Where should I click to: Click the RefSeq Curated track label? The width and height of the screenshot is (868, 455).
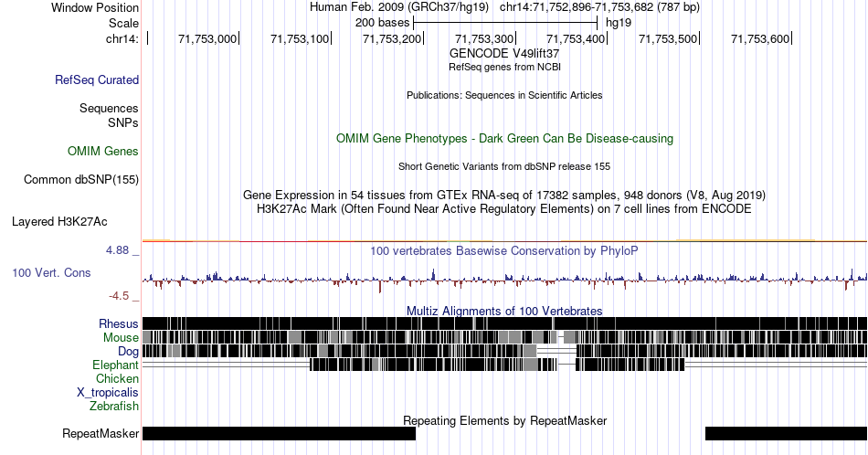pyautogui.click(x=97, y=79)
